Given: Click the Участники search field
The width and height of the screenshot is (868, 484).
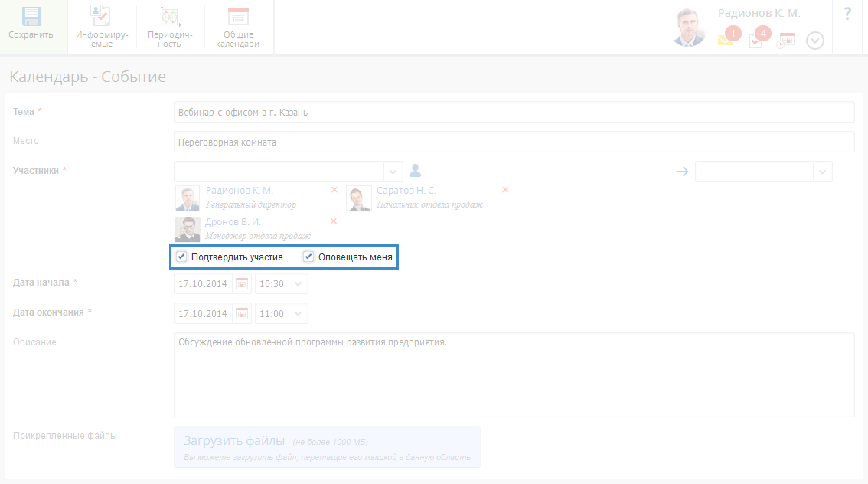Looking at the screenshot, I should tap(279, 172).
